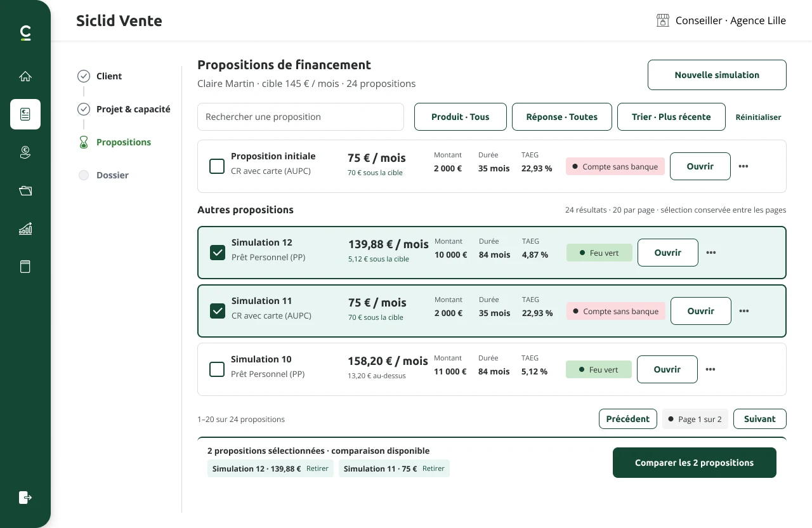Check the Simulation 10 checkbox
Viewport: 812px width, 528px height.
click(217, 369)
